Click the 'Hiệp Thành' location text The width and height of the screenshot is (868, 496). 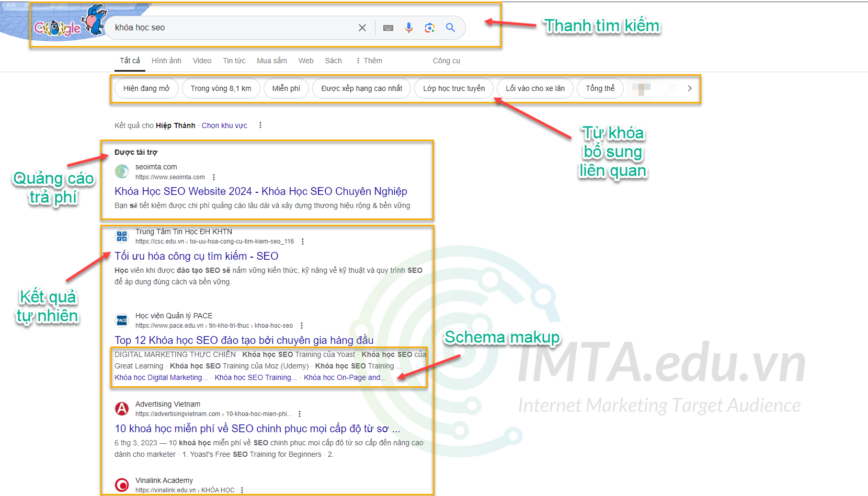coord(176,125)
